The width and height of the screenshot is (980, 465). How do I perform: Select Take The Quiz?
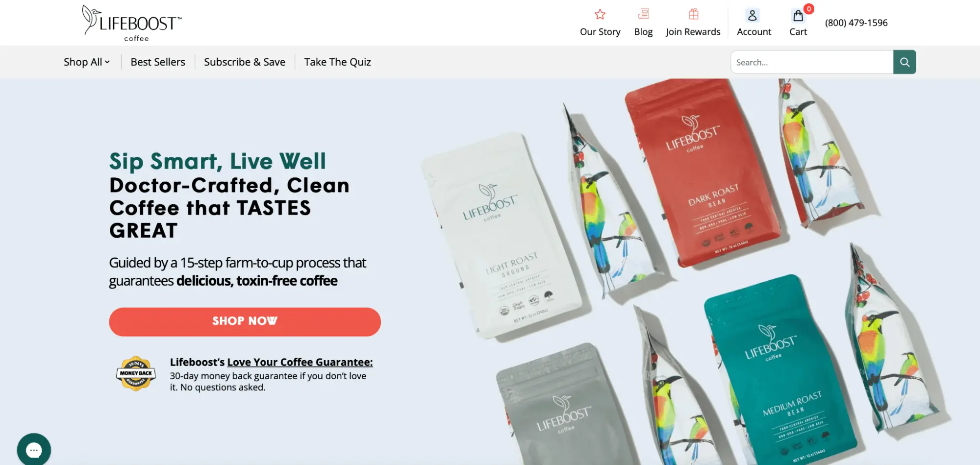point(337,62)
